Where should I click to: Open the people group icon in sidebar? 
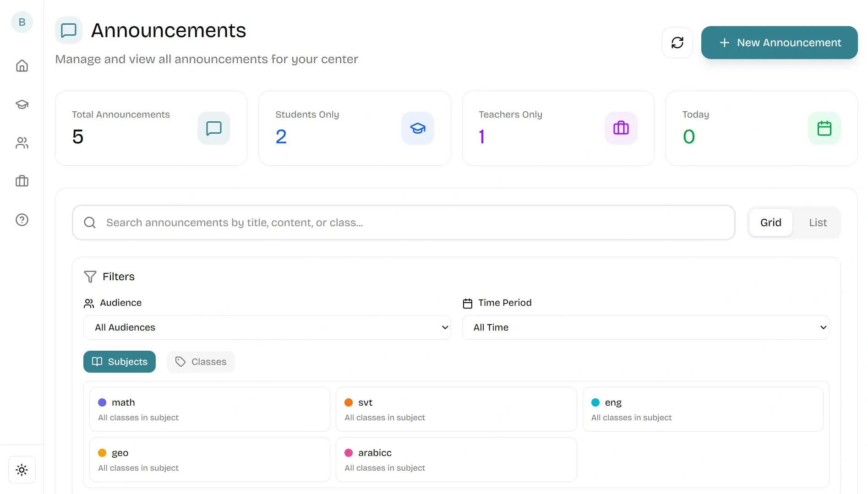pos(22,143)
